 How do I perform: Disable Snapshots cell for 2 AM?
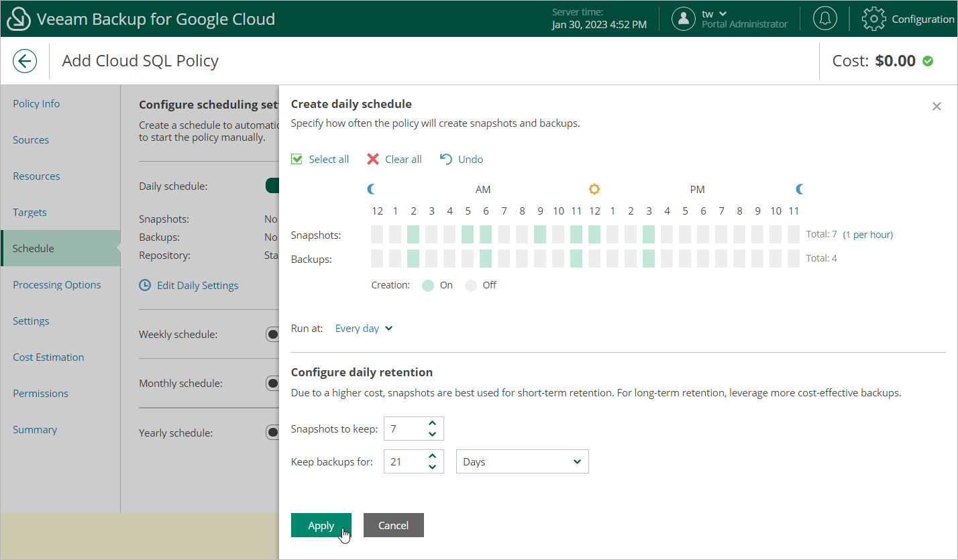click(x=413, y=235)
